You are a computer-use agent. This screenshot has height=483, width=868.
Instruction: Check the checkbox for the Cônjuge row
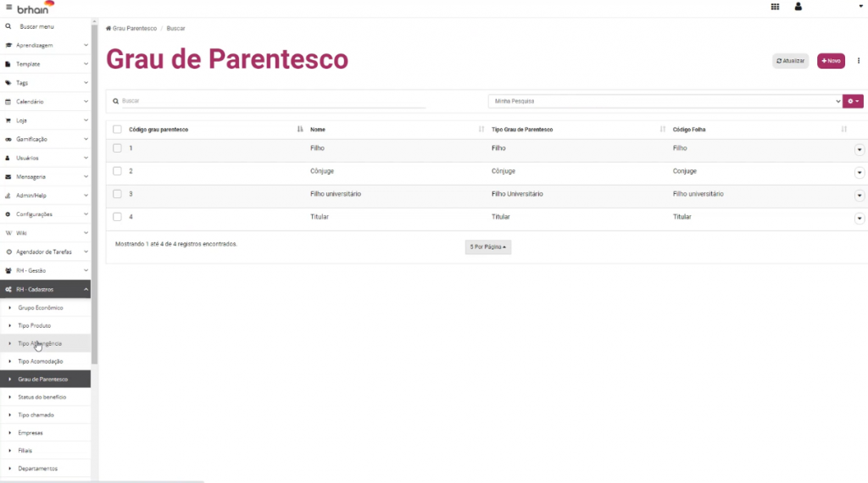pos(117,171)
